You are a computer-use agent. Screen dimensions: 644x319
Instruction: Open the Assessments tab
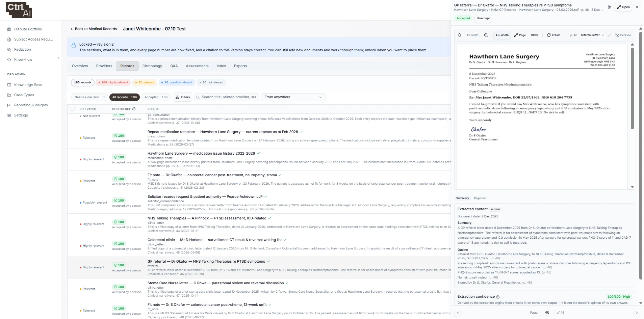[x=197, y=66]
